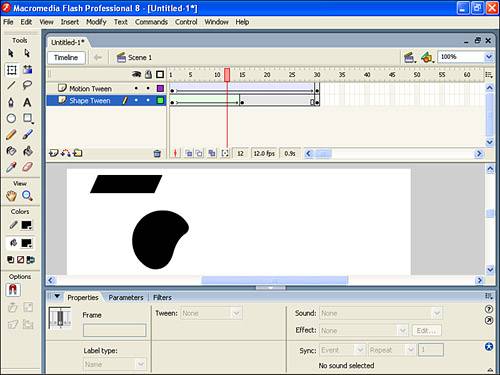Switch to the Parameters tab
This screenshot has width=500, height=375.
tap(126, 297)
